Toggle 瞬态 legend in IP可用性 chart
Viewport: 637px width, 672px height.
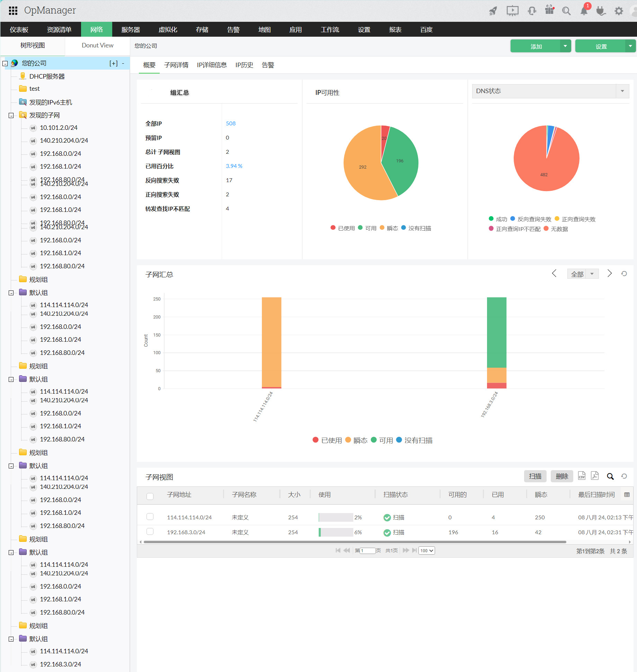pyautogui.click(x=389, y=228)
